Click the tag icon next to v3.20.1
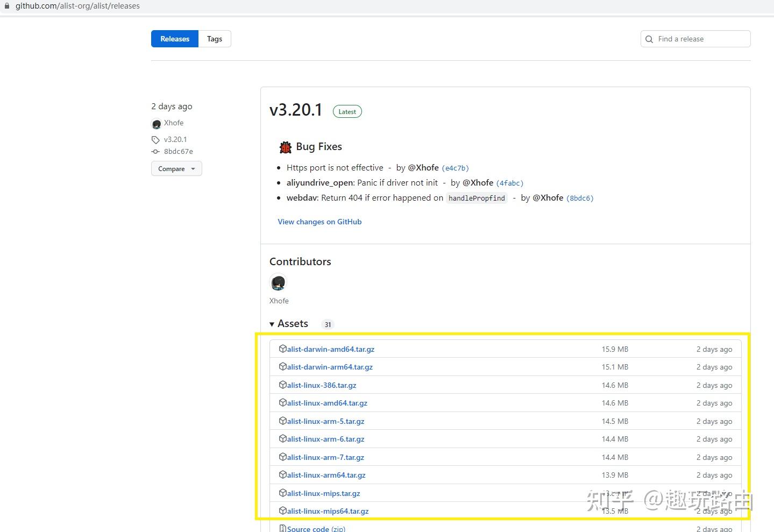774x532 pixels. click(x=156, y=140)
